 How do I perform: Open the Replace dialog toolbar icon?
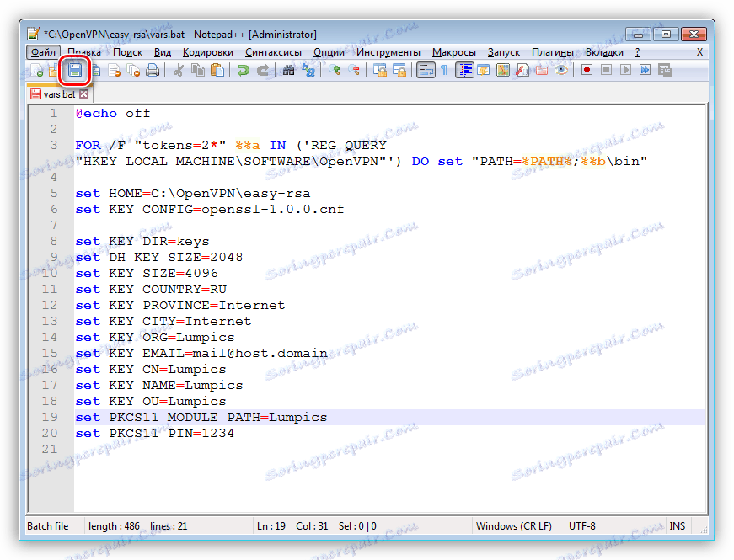click(x=308, y=70)
